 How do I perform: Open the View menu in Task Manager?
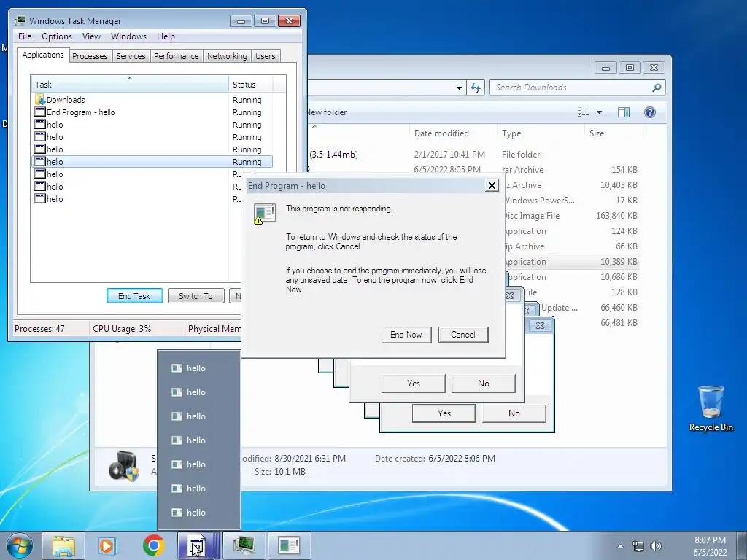pos(91,36)
